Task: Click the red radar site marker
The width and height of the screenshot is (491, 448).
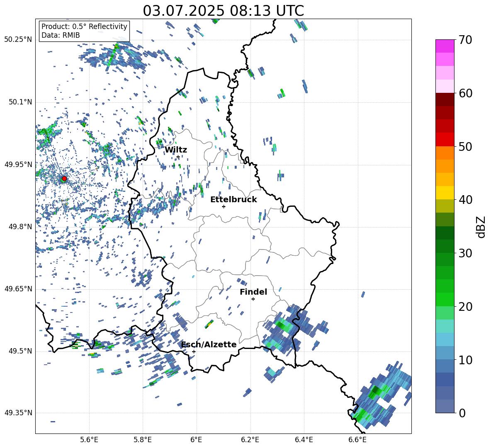Action: [x=64, y=179]
